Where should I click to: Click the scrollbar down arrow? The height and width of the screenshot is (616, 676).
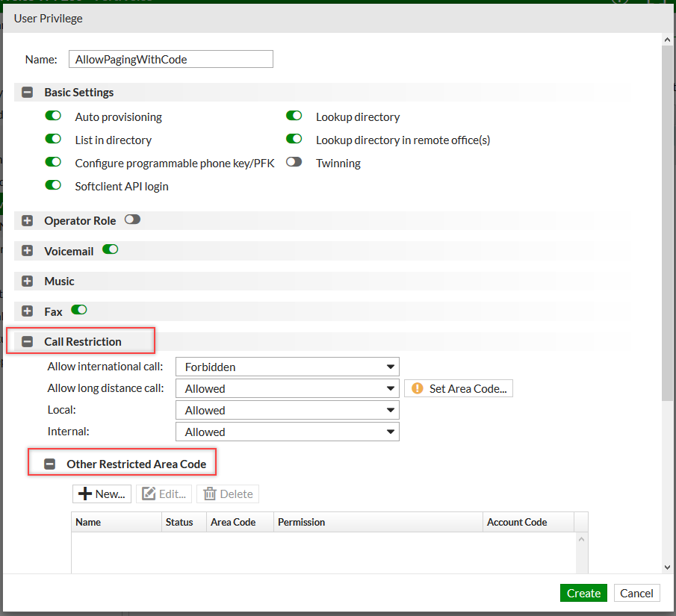(x=667, y=567)
